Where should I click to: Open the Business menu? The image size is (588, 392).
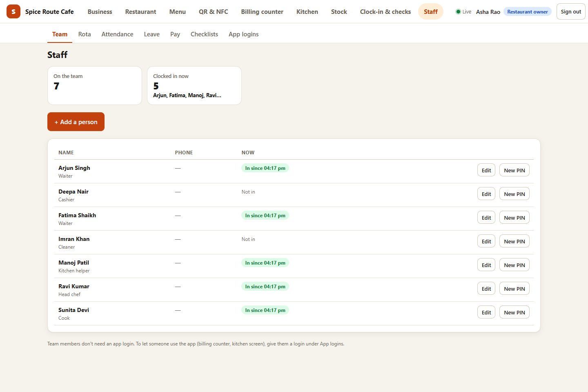[x=100, y=11]
